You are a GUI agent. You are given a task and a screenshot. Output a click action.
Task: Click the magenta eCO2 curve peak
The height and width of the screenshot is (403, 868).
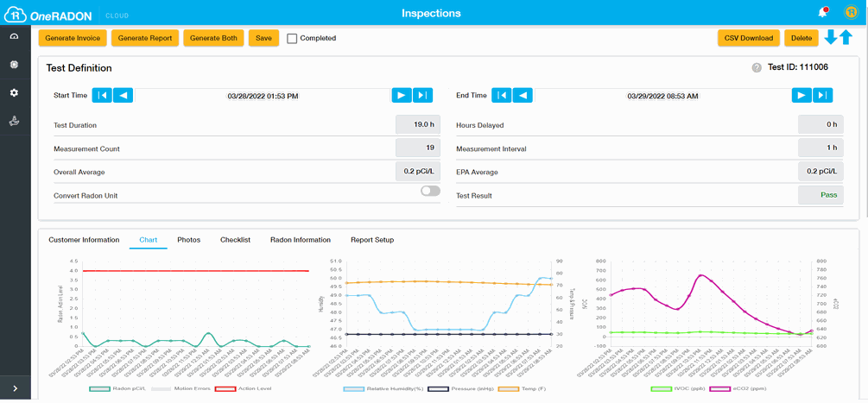[x=702, y=275]
